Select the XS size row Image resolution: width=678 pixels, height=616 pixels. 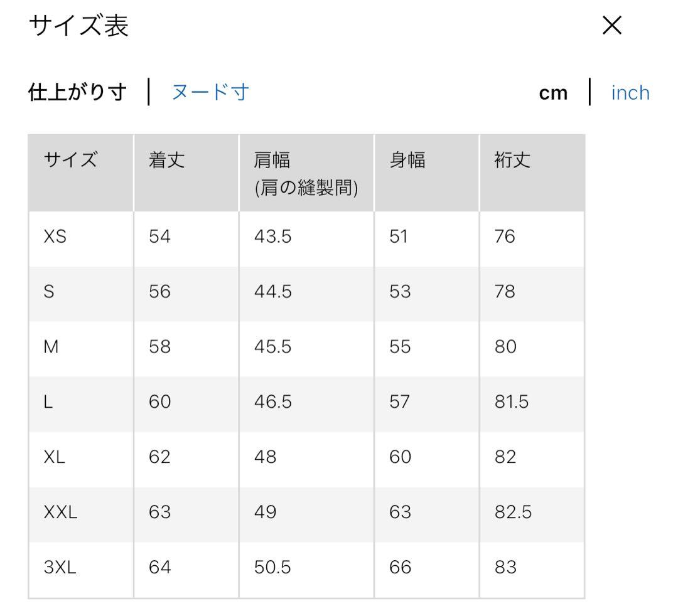click(56, 236)
